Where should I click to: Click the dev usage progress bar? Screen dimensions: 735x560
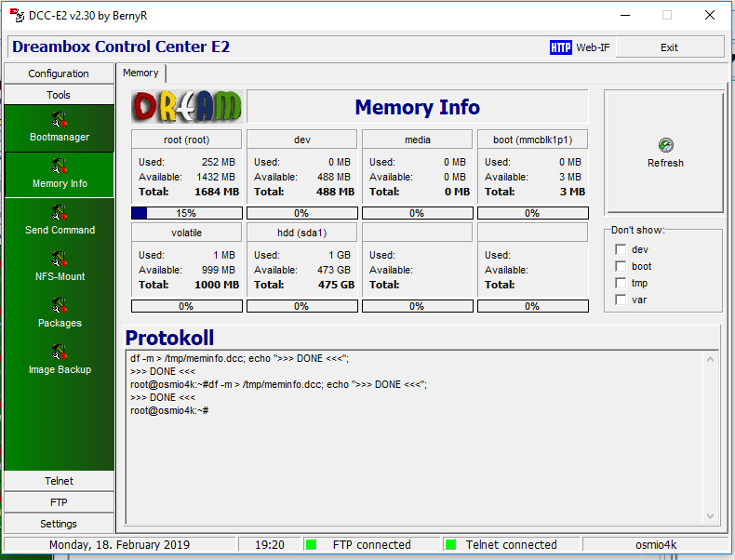pos(301,213)
